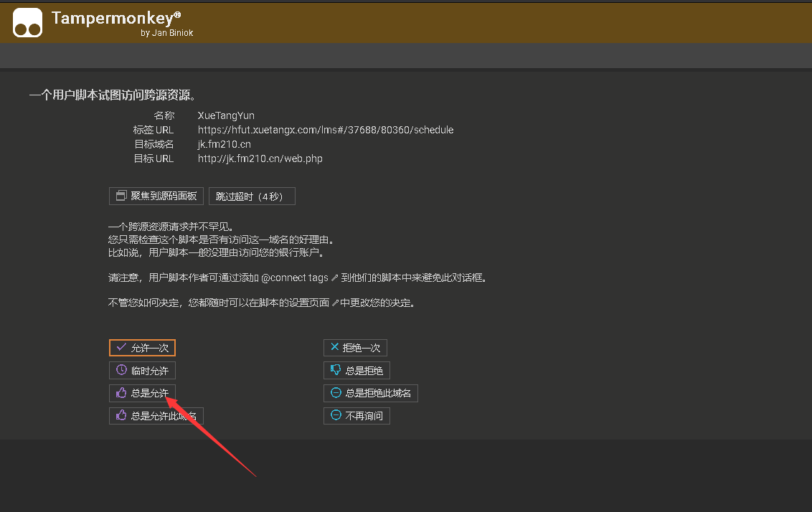Click the 聚焦到源码面板 button

coord(156,196)
